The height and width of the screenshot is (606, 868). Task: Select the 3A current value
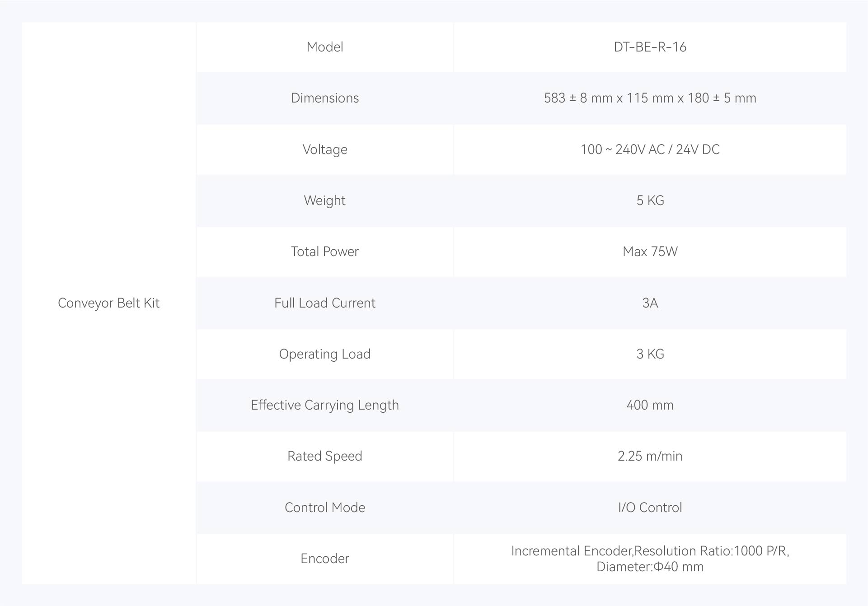(650, 303)
